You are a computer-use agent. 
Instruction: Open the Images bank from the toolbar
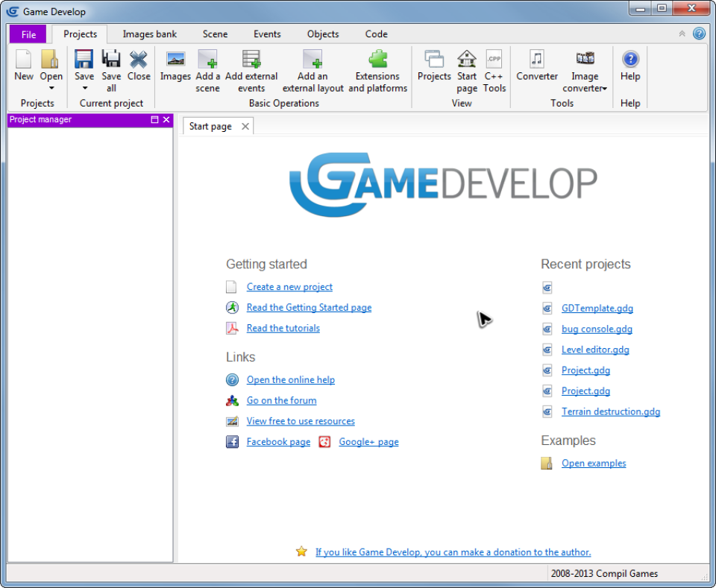click(x=175, y=67)
